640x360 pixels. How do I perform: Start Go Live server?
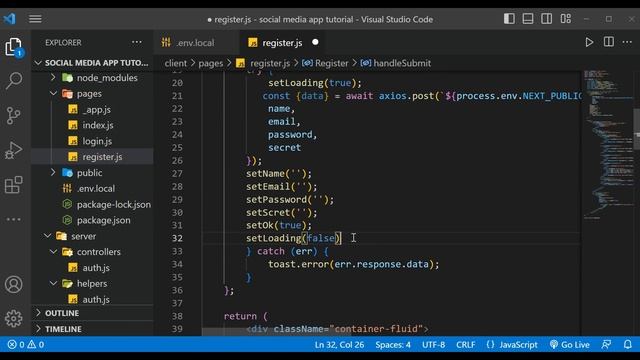569,344
